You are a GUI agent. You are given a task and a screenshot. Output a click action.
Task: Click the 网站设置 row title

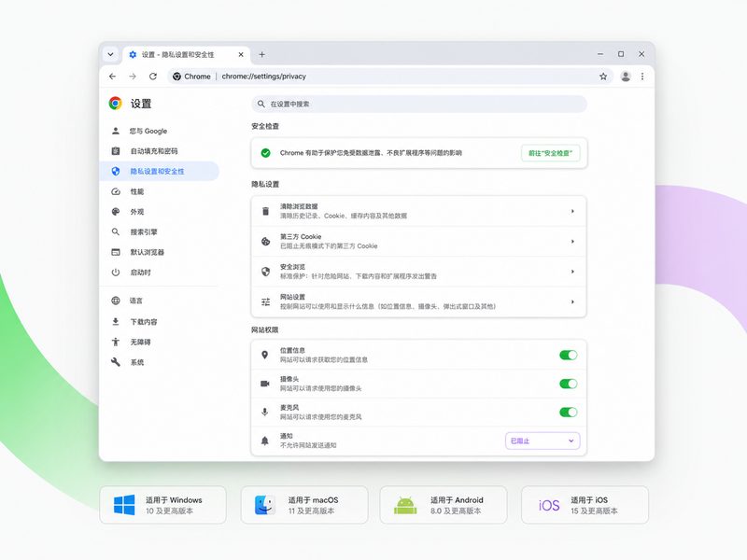point(292,297)
